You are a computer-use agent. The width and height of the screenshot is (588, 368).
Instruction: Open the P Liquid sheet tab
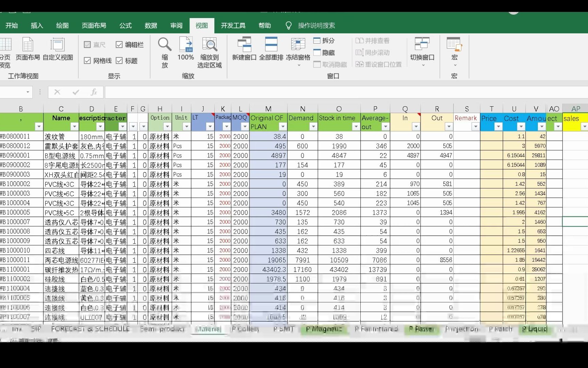click(x=535, y=329)
